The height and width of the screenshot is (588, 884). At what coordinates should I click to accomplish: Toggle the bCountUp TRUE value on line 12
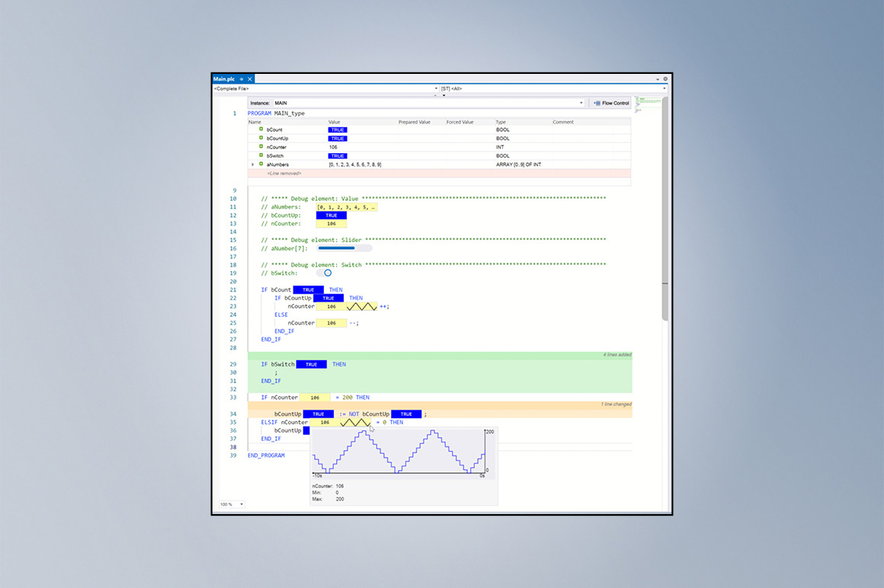[x=331, y=216]
